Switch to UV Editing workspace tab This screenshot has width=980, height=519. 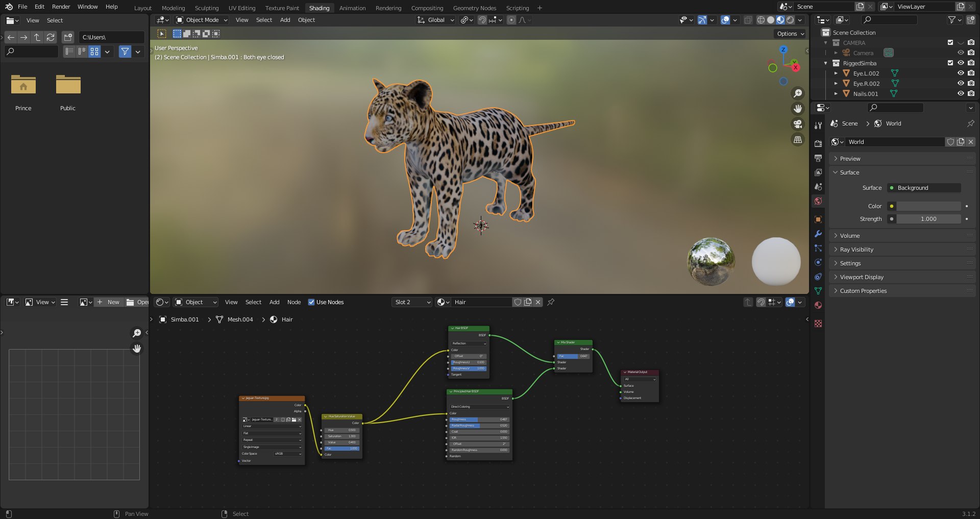(242, 8)
